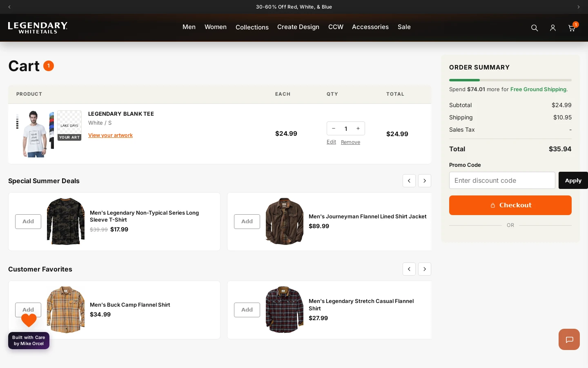
Task: Open the Accessories menu
Action: pyautogui.click(x=370, y=27)
